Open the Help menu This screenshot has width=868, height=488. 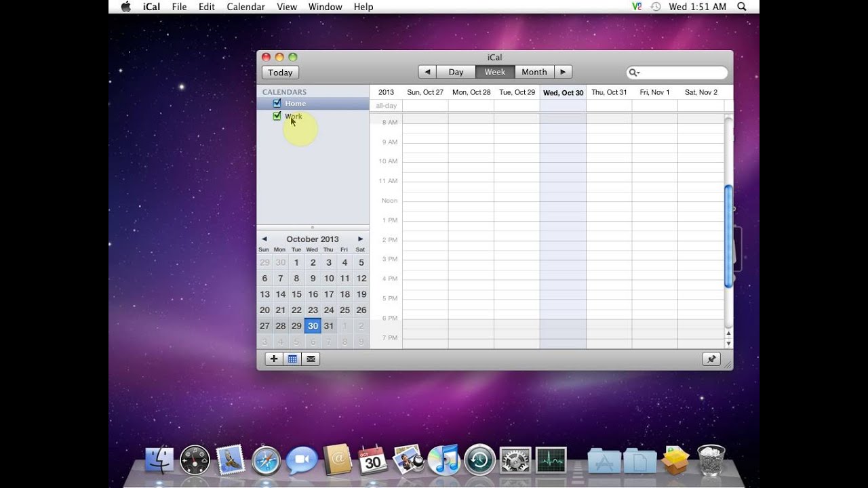(363, 7)
